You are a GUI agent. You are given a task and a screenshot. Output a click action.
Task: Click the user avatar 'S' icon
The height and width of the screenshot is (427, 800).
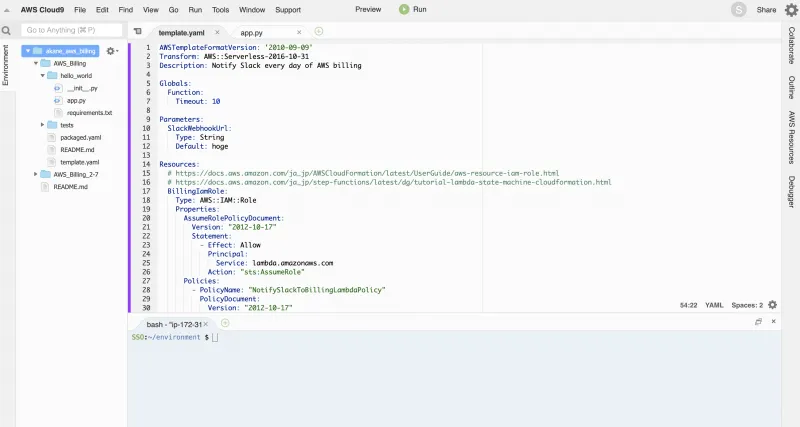coord(739,10)
